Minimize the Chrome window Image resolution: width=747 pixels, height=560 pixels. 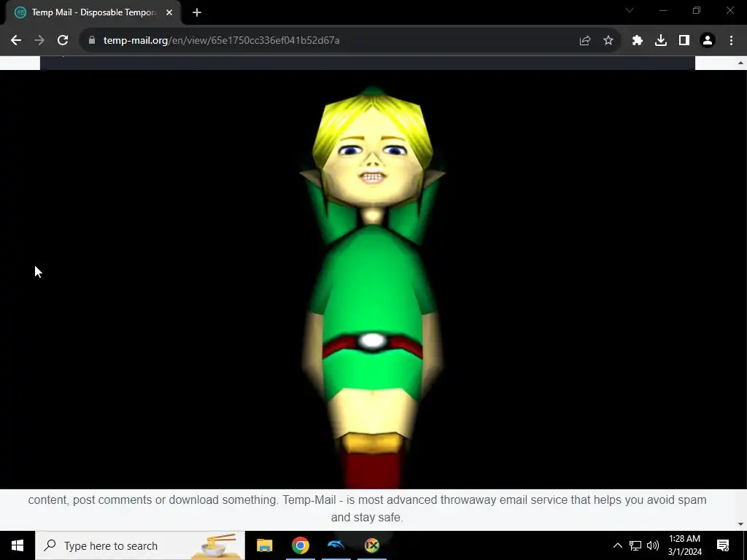click(663, 10)
